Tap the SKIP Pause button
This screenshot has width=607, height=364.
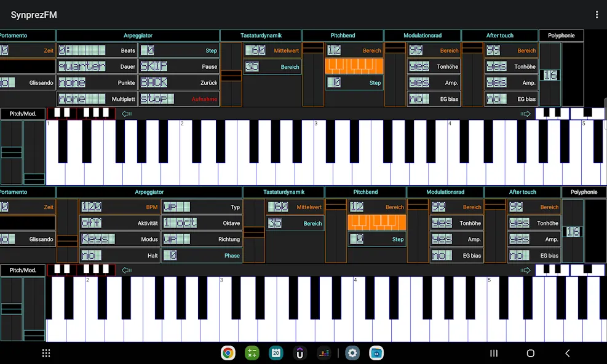[179, 66]
